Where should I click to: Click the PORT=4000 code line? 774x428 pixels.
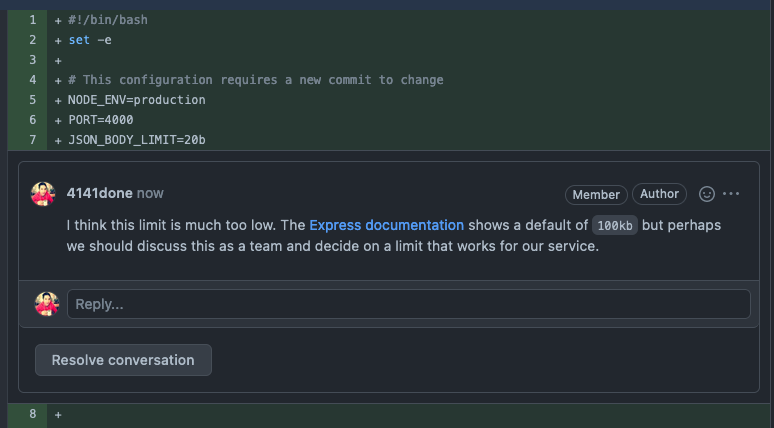pos(100,120)
